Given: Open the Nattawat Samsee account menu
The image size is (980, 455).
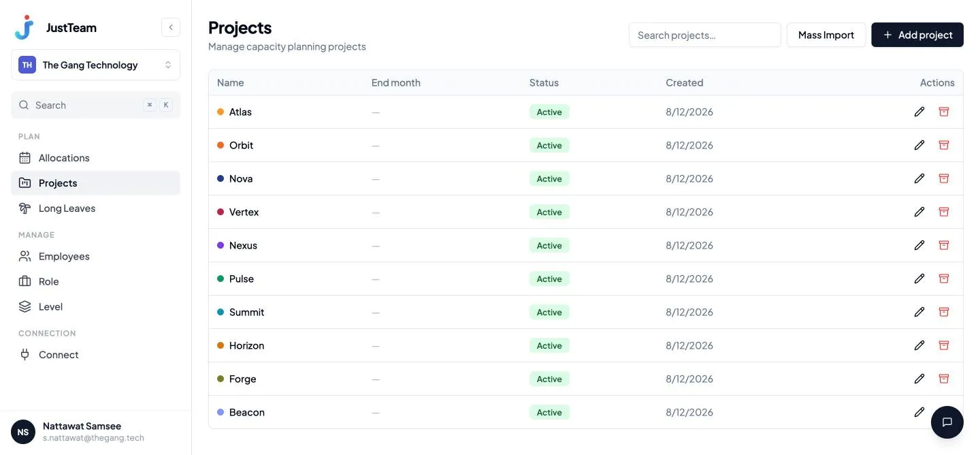Looking at the screenshot, I should [96, 432].
